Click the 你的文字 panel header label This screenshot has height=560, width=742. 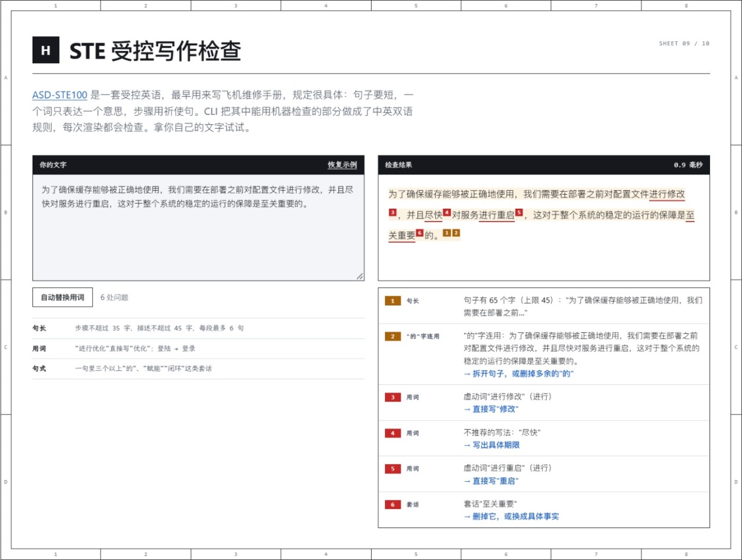53,165
